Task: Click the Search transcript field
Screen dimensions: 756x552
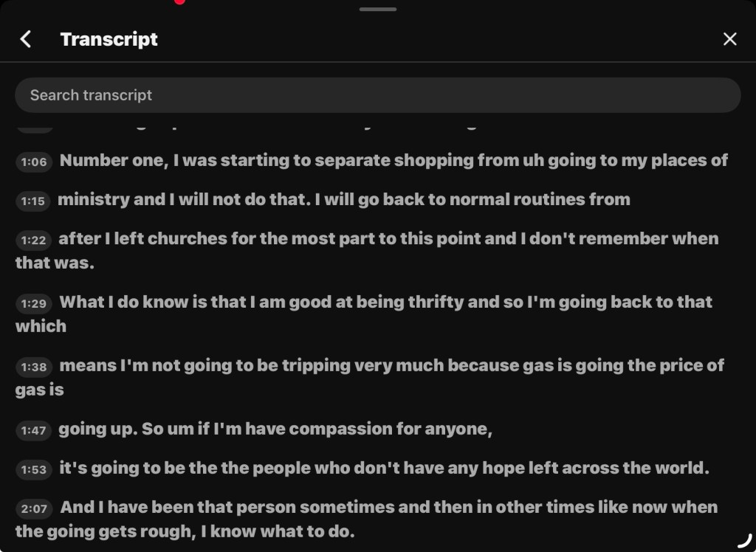Action: [x=377, y=95]
